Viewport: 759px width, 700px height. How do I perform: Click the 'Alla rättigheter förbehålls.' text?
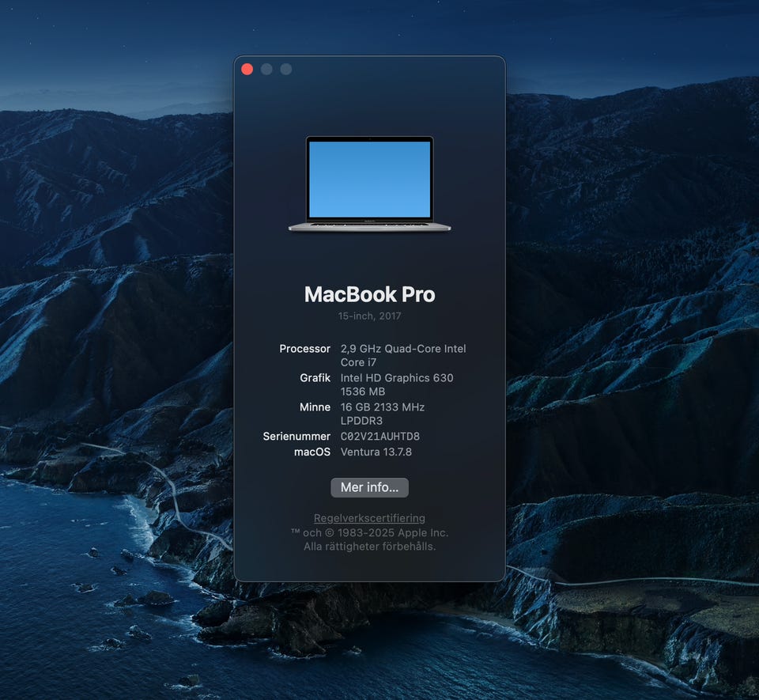click(x=369, y=547)
